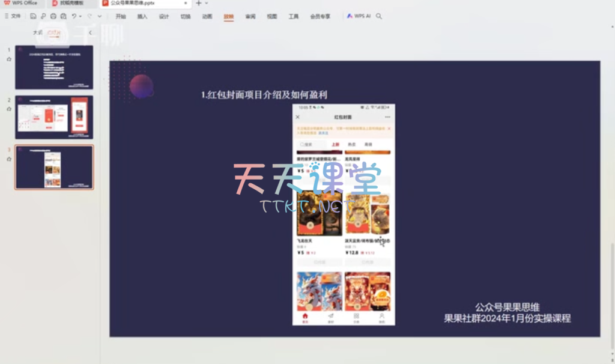Click the vertical scrollbar of slide editor
615x364 pixels.
(611, 270)
